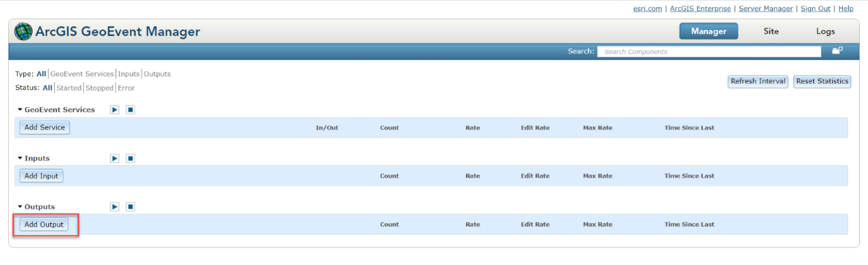
Task: Start all GeoEvent Services with play icon
Action: (x=115, y=110)
